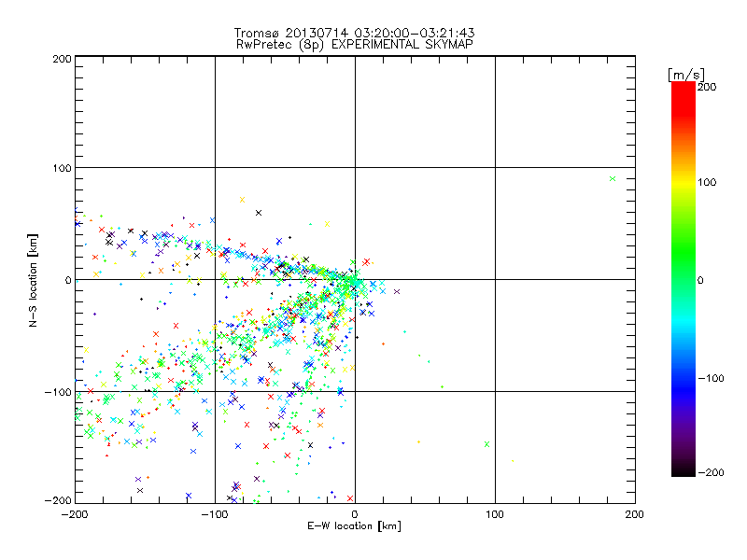The height and width of the screenshot is (560, 747).
Task: Click the black cross above the main cluster near N-S 60
Action: [x=259, y=213]
